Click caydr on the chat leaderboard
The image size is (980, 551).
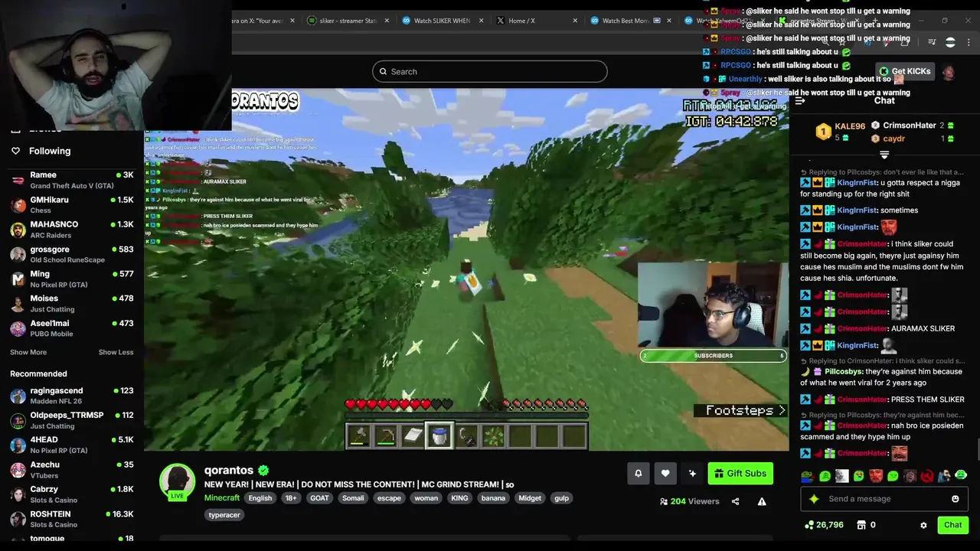pos(894,139)
